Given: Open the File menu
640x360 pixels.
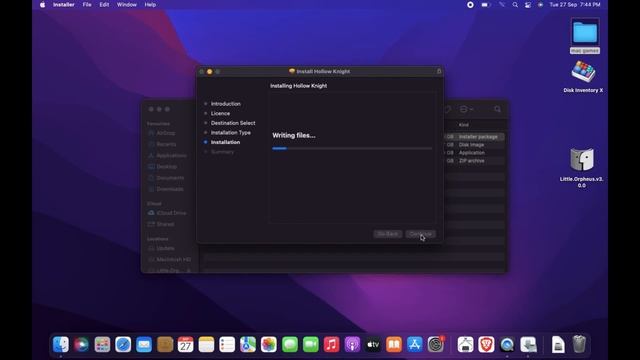Looking at the screenshot, I should click(x=87, y=5).
